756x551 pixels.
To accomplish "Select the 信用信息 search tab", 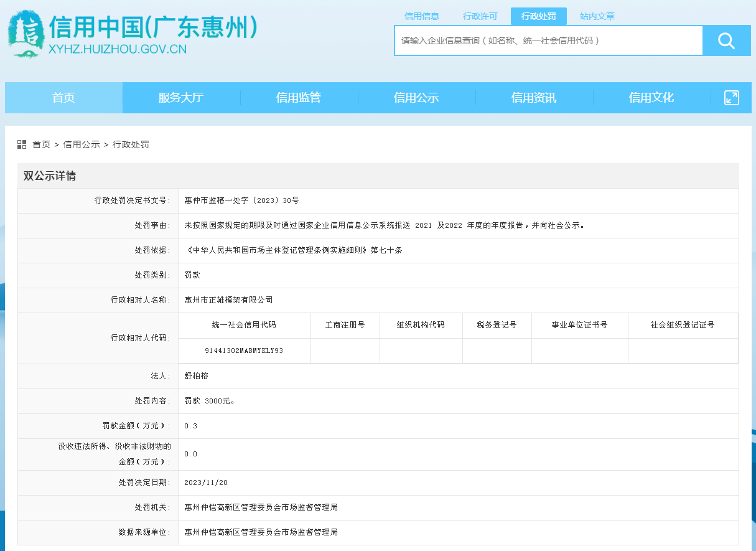I will 422,16.
